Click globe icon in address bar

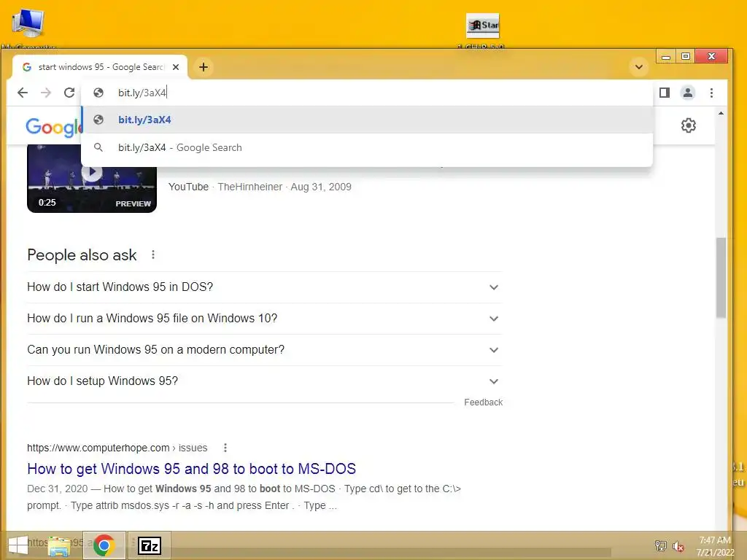98,93
